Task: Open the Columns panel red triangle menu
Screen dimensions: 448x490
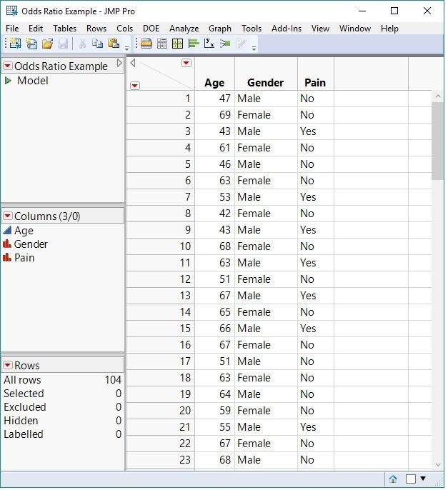Action: [x=8, y=216]
